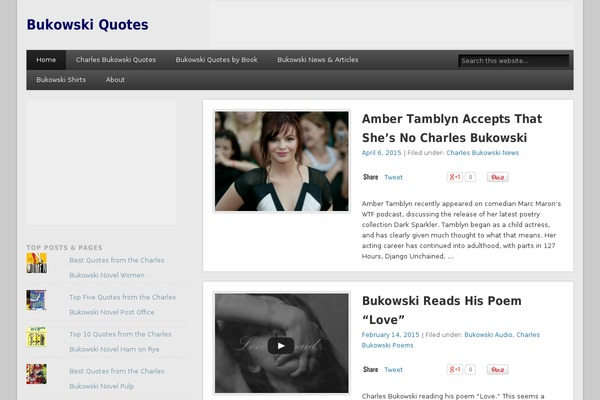Open the Bukowski Audio category link
Image resolution: width=600 pixels, height=400 pixels.
click(488, 335)
